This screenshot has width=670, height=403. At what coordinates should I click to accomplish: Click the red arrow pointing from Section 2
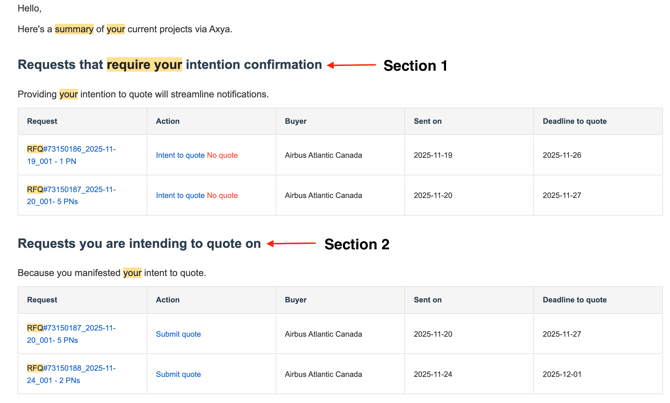click(292, 244)
